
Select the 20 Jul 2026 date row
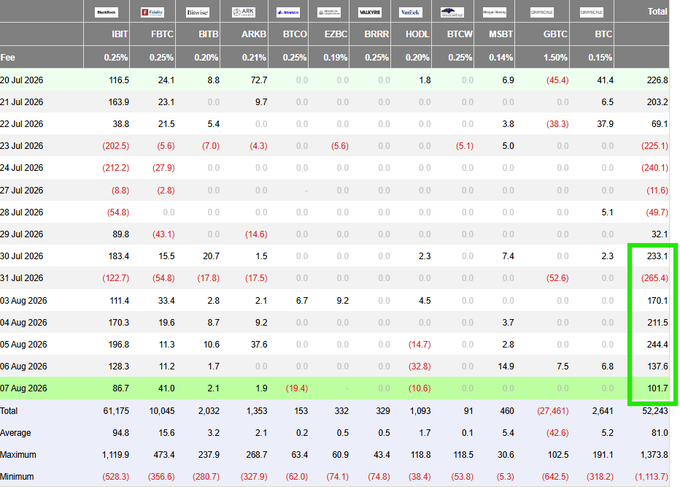coord(334,80)
